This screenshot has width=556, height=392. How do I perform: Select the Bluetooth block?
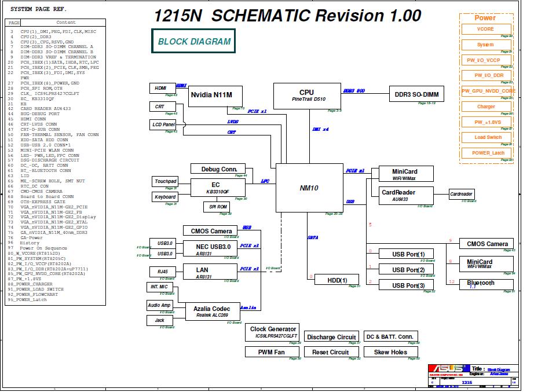(486, 285)
